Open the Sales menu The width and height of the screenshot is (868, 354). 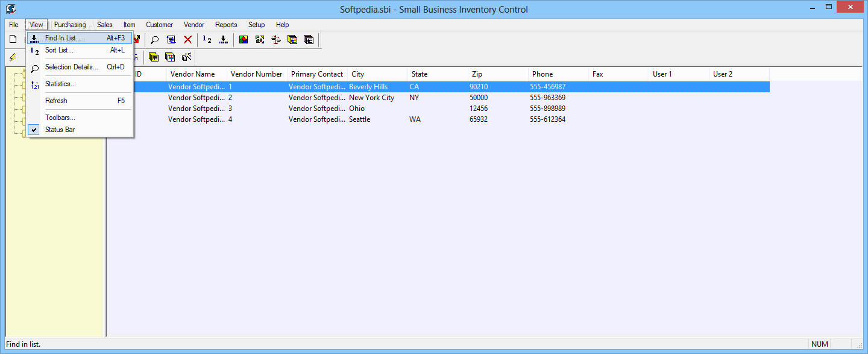click(x=105, y=25)
